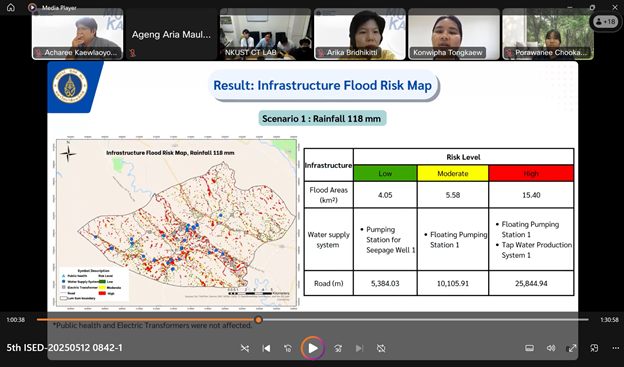The width and height of the screenshot is (624, 367).
Task: Enter full screen mode
Action: [x=572, y=348]
